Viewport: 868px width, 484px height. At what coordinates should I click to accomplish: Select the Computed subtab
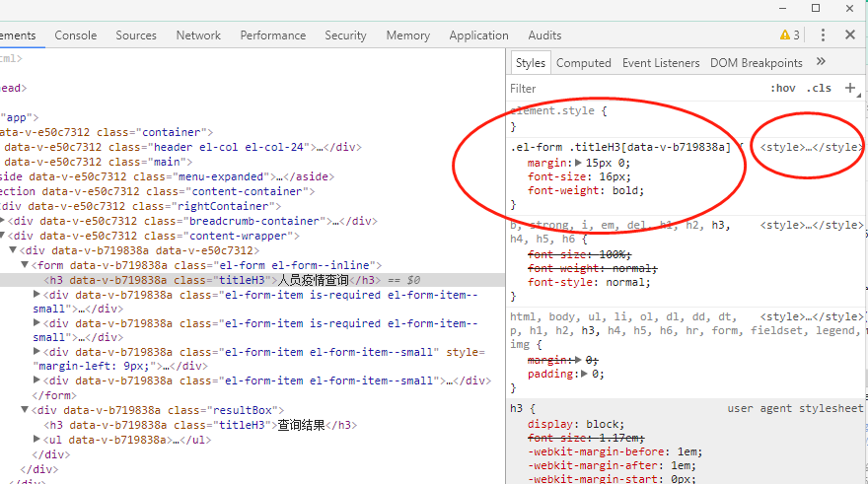[584, 63]
